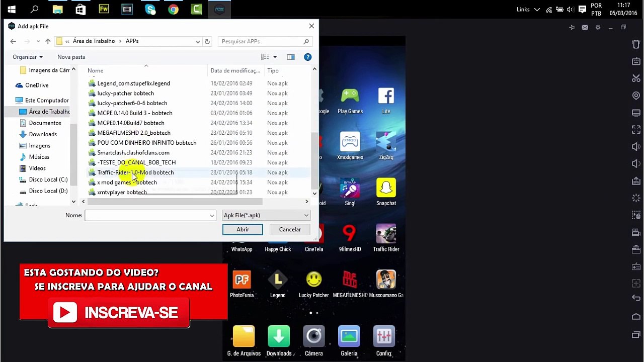Go up one folder level arrow
The height and width of the screenshot is (362, 644).
(x=48, y=41)
